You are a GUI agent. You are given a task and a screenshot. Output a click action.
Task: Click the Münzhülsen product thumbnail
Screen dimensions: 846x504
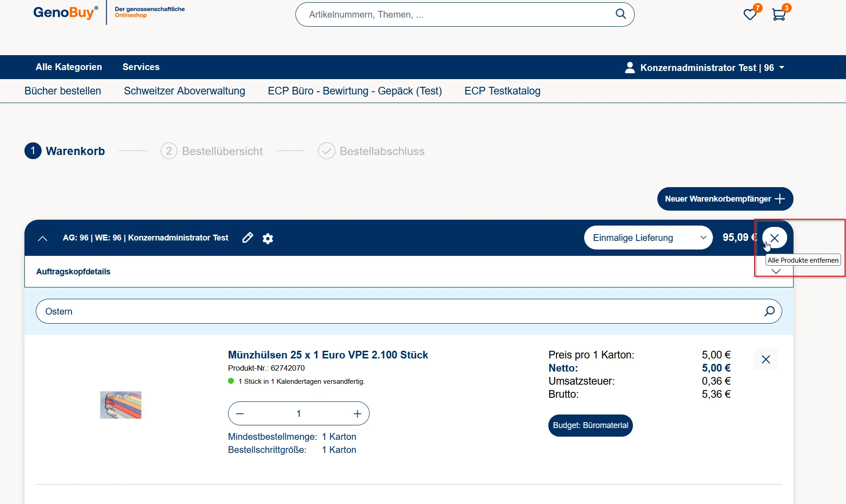click(121, 405)
